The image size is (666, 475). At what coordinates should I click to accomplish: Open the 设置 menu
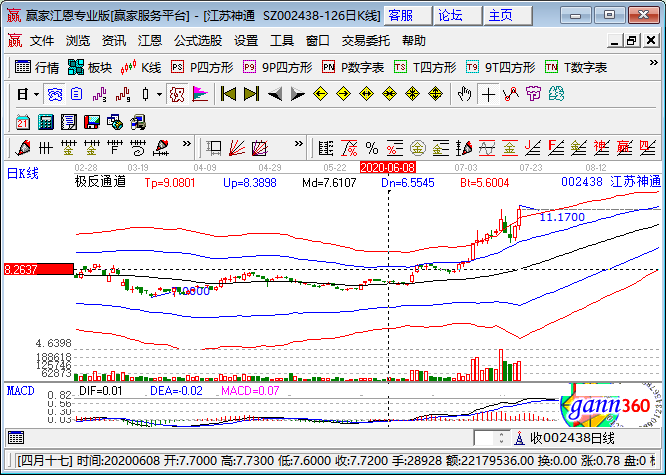click(x=246, y=41)
